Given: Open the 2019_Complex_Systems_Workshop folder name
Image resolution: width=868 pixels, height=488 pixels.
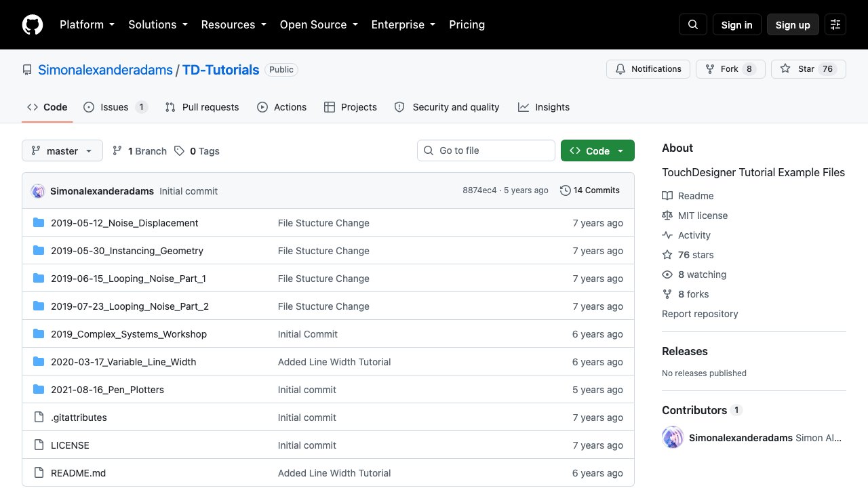Looking at the screenshot, I should [x=129, y=334].
